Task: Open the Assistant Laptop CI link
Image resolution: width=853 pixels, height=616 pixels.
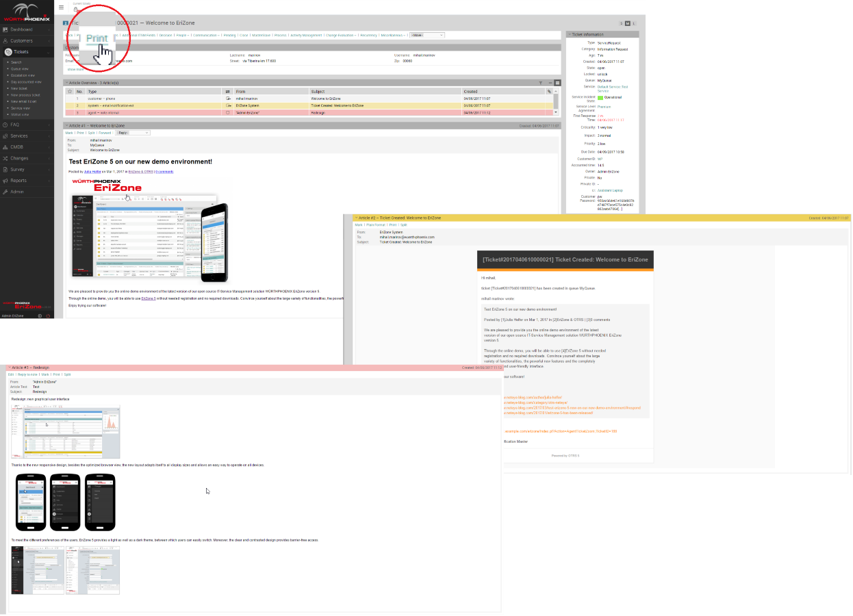Action: pos(609,190)
